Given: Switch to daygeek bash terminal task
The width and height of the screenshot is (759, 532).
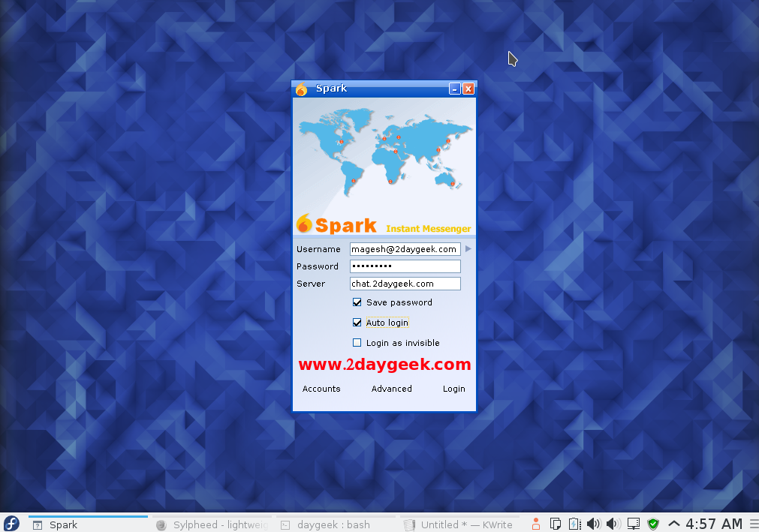Looking at the screenshot, I should [336, 524].
